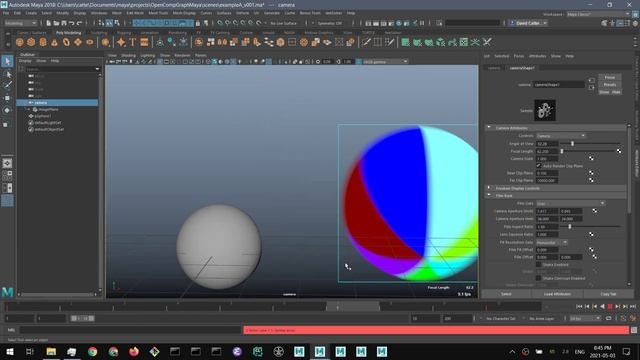Screen dimensions: 640x360
Task: Click the Load Attributes button
Action: coord(557,294)
